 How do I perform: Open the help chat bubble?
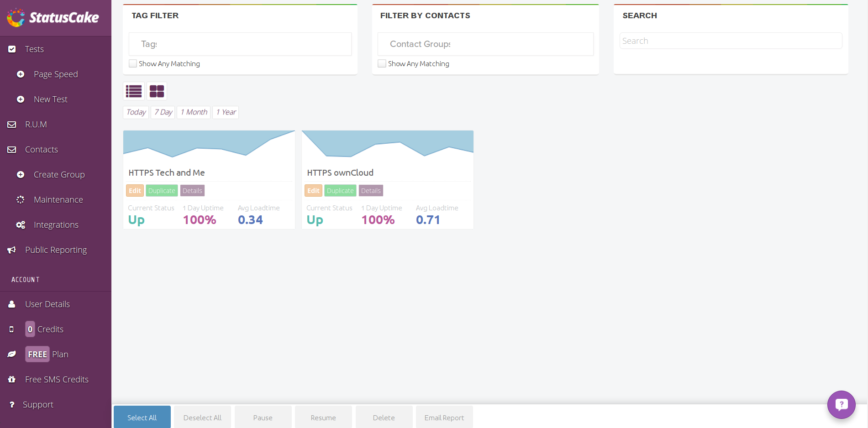[841, 404]
